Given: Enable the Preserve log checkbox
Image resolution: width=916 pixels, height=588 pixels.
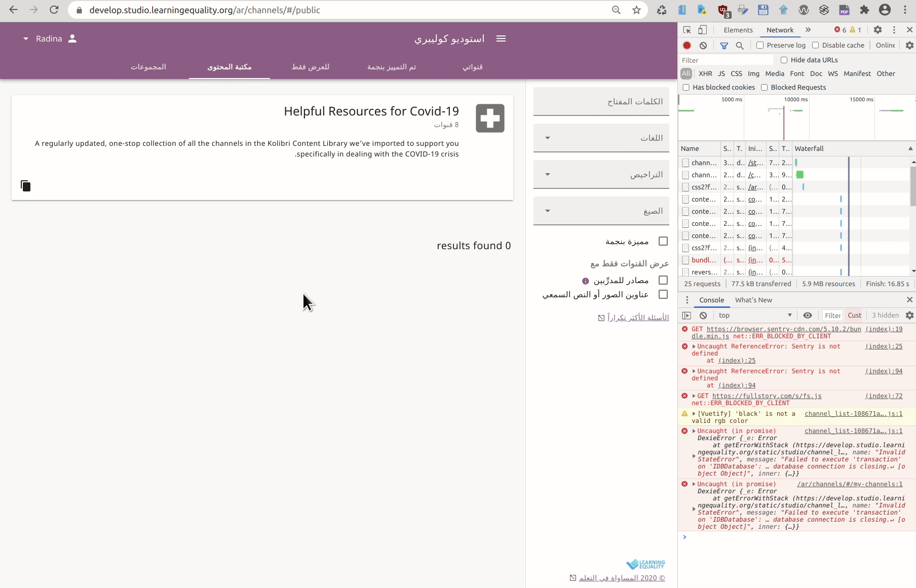Looking at the screenshot, I should pos(760,45).
